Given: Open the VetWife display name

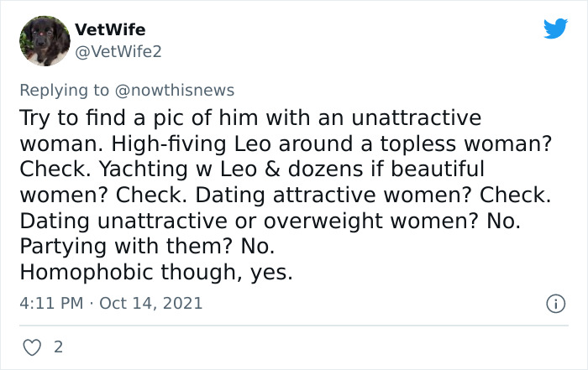Looking at the screenshot, I should tap(110, 30).
